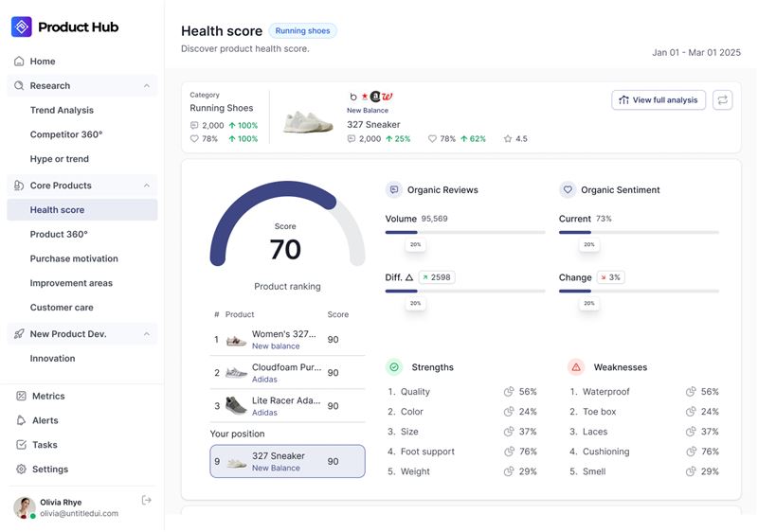Screen dimensions: 758x532
Task: Click the Toe box weakness row
Action: [x=644, y=412]
